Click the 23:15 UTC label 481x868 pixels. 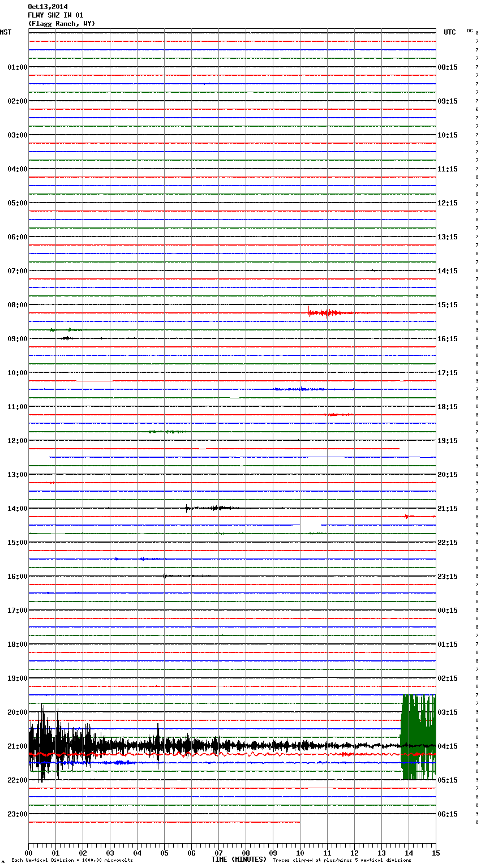point(448,577)
